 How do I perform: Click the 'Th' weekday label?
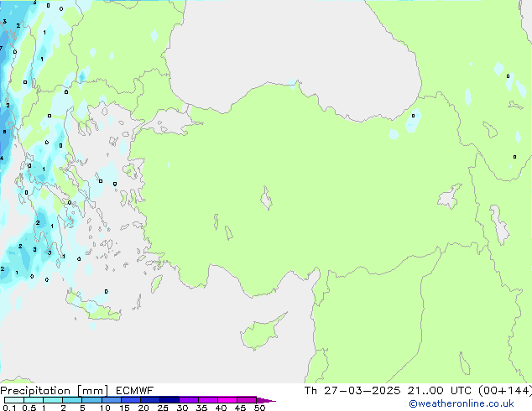[310, 391]
